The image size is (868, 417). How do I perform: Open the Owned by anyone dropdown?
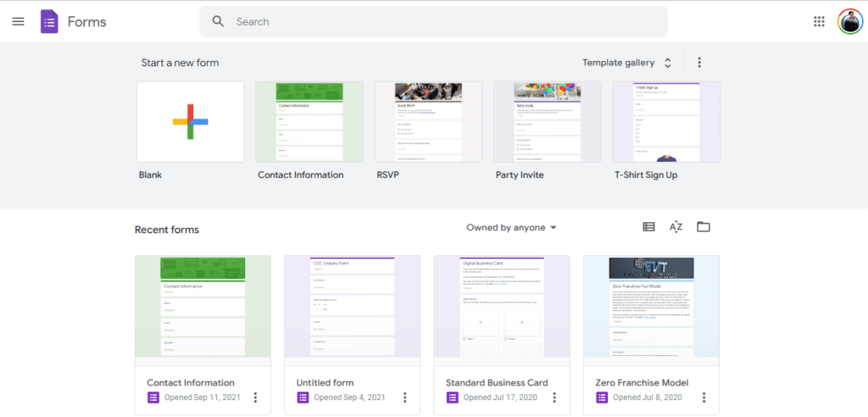(x=511, y=228)
